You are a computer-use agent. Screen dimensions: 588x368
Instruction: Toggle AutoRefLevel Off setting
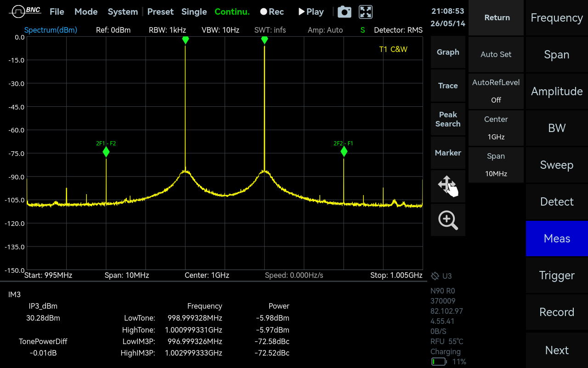click(496, 91)
